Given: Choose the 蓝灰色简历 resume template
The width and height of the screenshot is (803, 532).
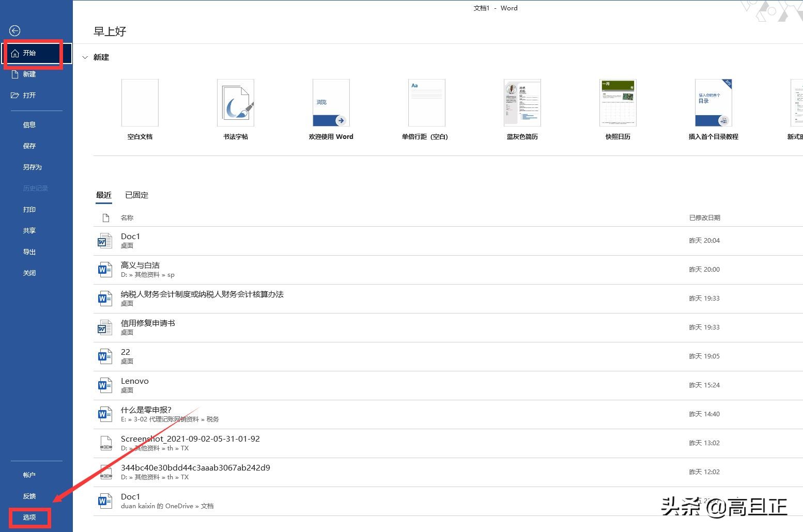Looking at the screenshot, I should pos(522,110).
